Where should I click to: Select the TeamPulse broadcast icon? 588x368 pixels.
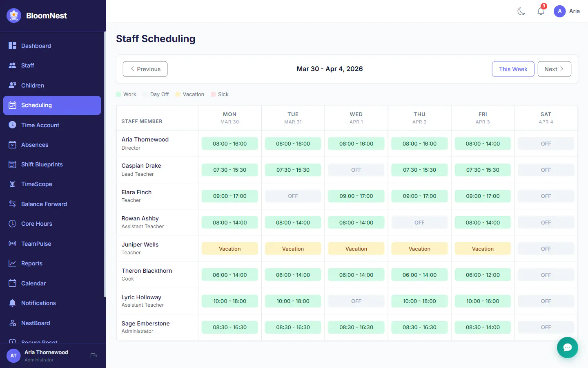tap(13, 243)
